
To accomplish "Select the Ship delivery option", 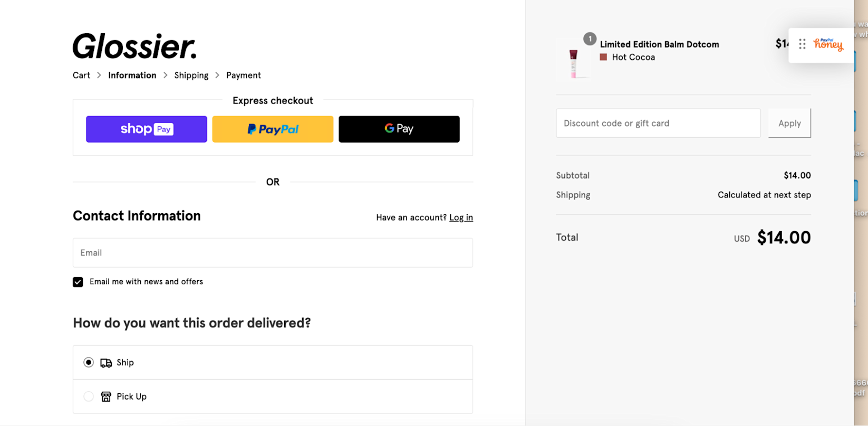I will click(88, 362).
